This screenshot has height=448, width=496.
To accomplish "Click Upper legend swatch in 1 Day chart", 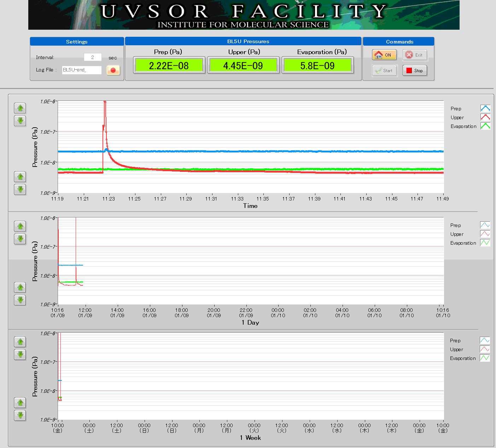I will pos(485,234).
